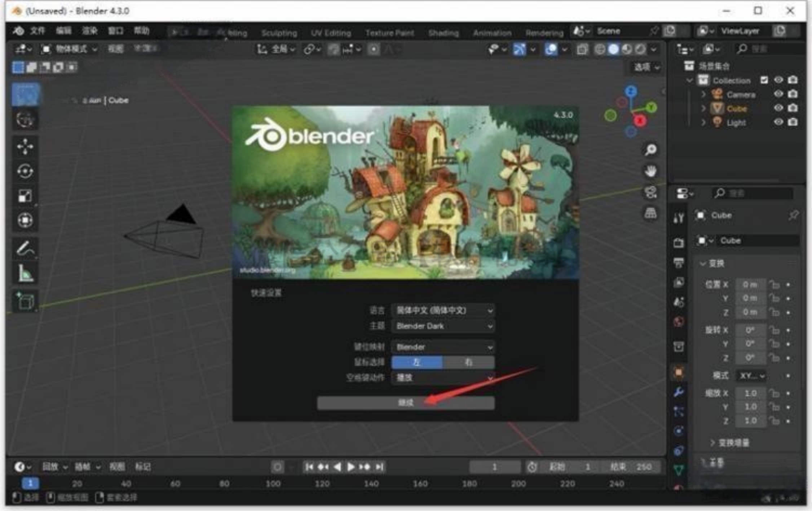Switch to the UV Editing workspace tab
The image size is (812, 511).
[331, 32]
